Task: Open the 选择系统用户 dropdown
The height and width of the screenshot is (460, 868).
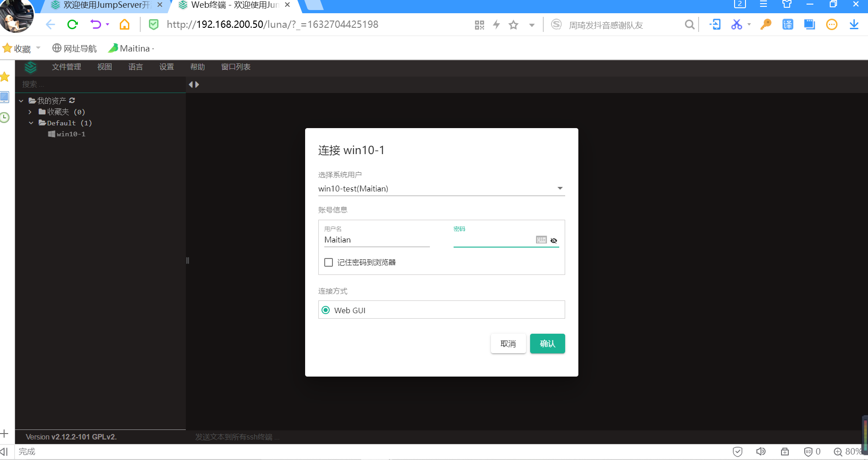Action: 441,188
